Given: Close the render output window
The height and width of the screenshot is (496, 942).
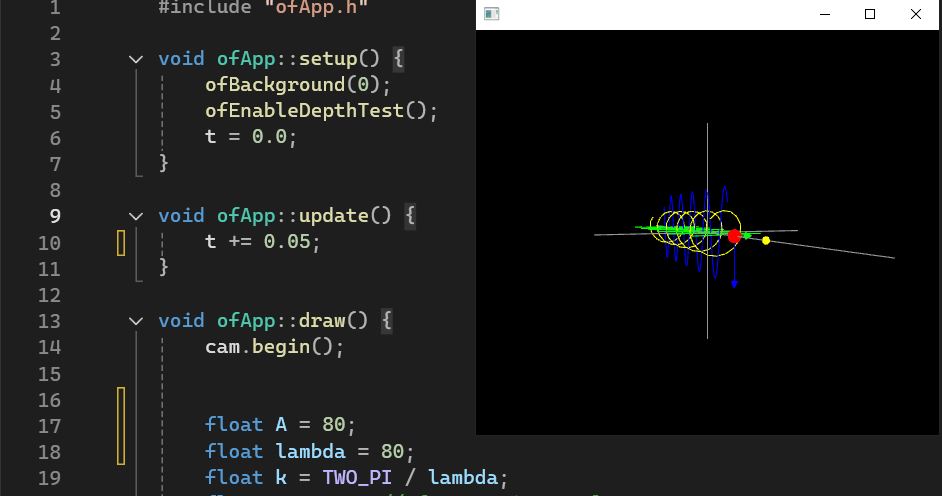Looking at the screenshot, I should point(915,14).
